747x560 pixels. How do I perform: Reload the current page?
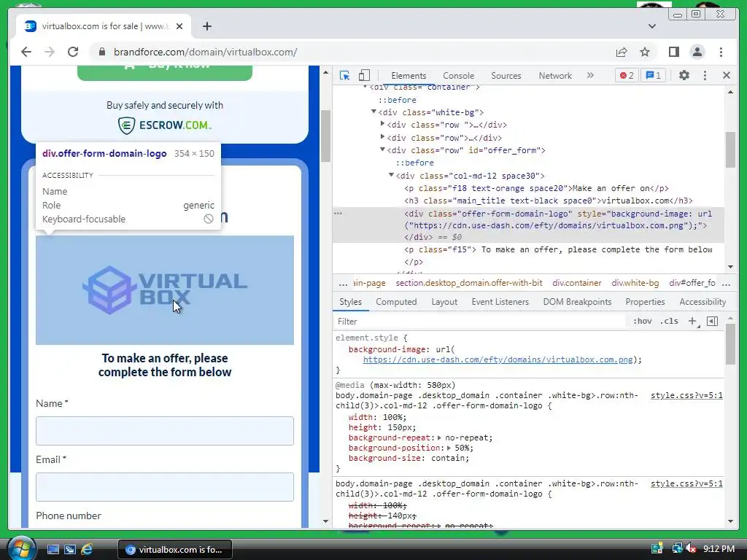(73, 52)
